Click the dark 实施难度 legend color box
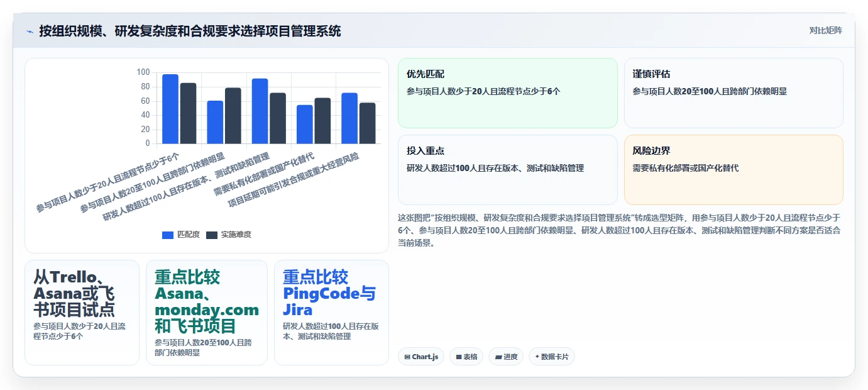Image resolution: width=868 pixels, height=390 pixels. point(211,235)
